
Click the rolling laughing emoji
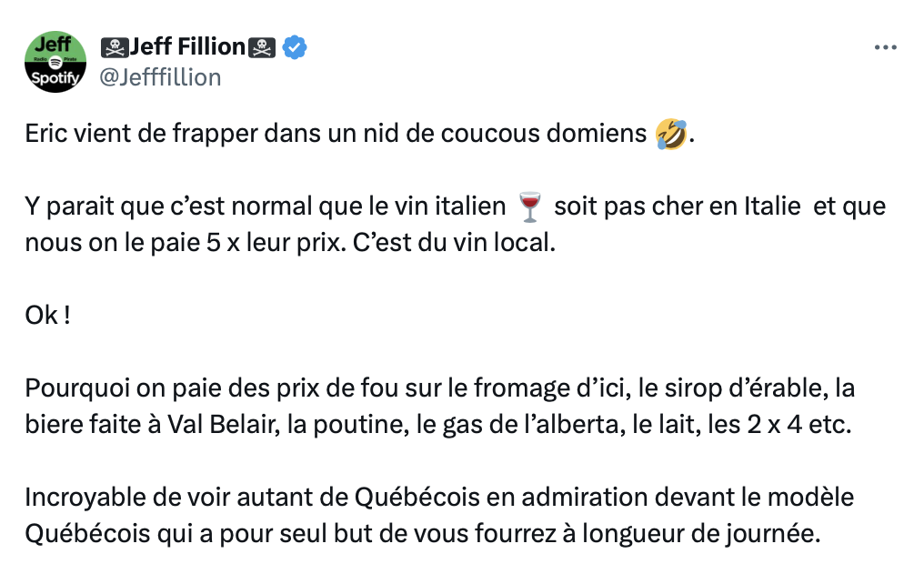[x=670, y=135]
